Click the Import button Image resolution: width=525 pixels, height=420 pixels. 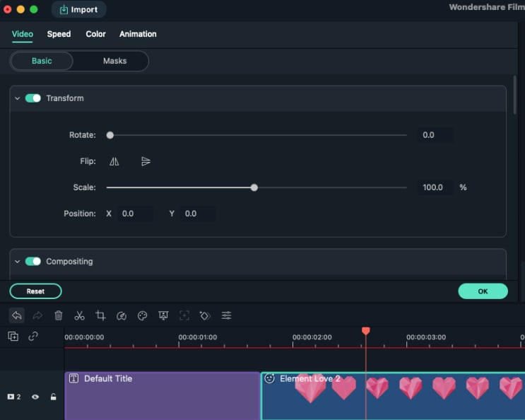(x=78, y=9)
